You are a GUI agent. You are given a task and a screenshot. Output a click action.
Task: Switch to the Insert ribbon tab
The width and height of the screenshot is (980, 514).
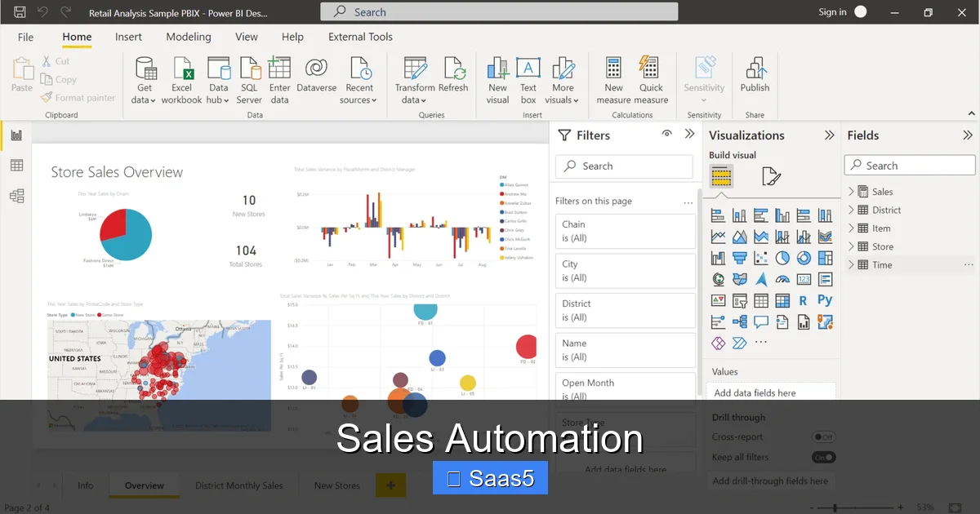click(x=128, y=37)
